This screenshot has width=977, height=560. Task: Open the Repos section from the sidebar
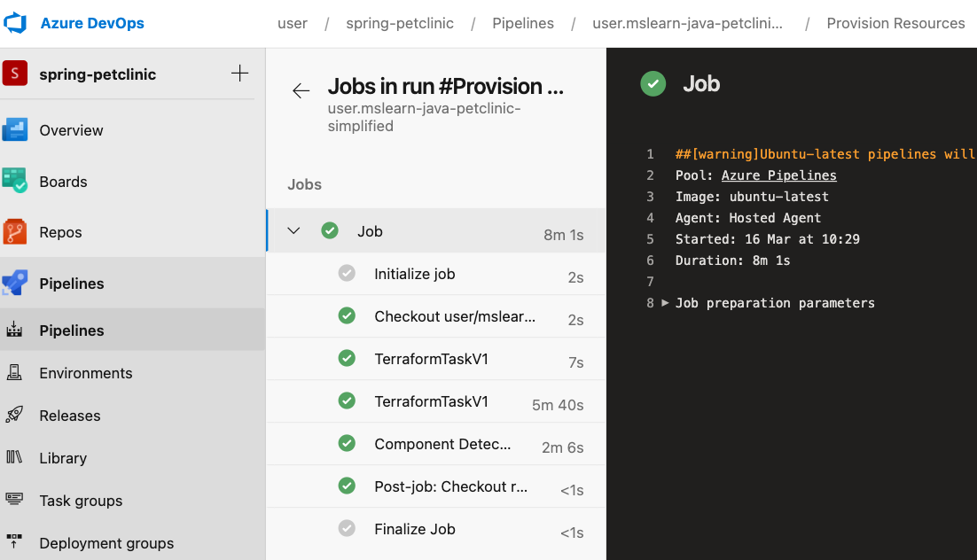coord(60,231)
